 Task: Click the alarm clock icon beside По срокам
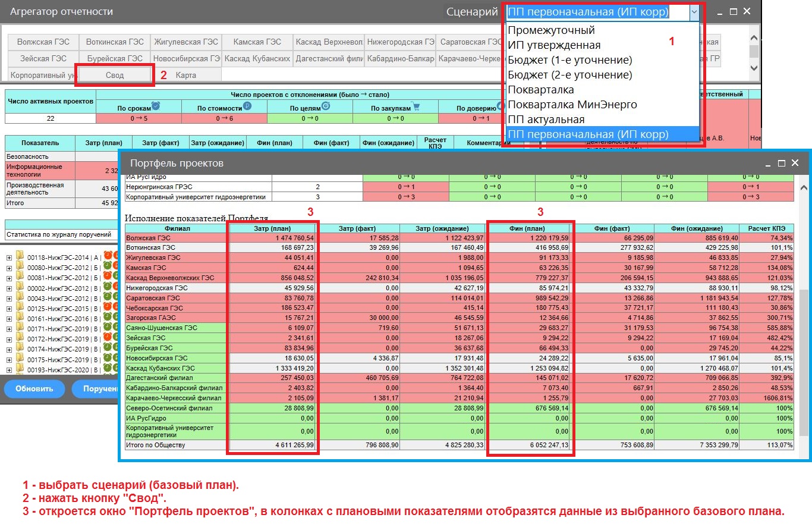click(x=156, y=106)
